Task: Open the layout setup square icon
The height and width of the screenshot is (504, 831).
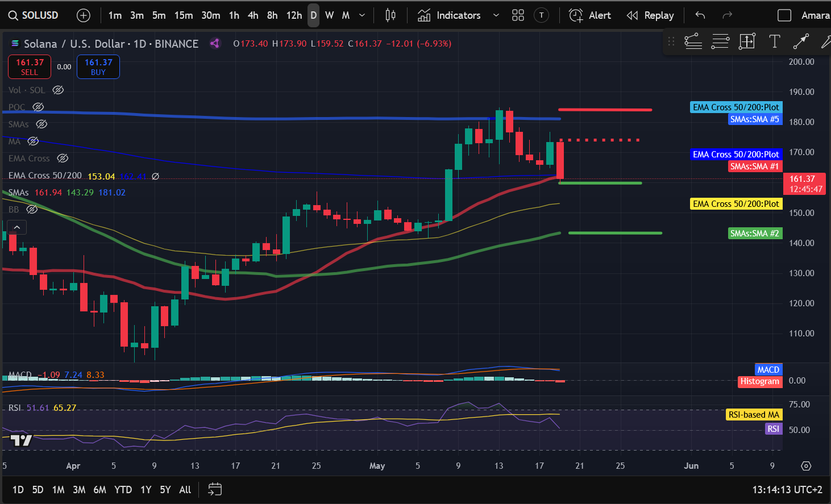Action: click(x=784, y=15)
